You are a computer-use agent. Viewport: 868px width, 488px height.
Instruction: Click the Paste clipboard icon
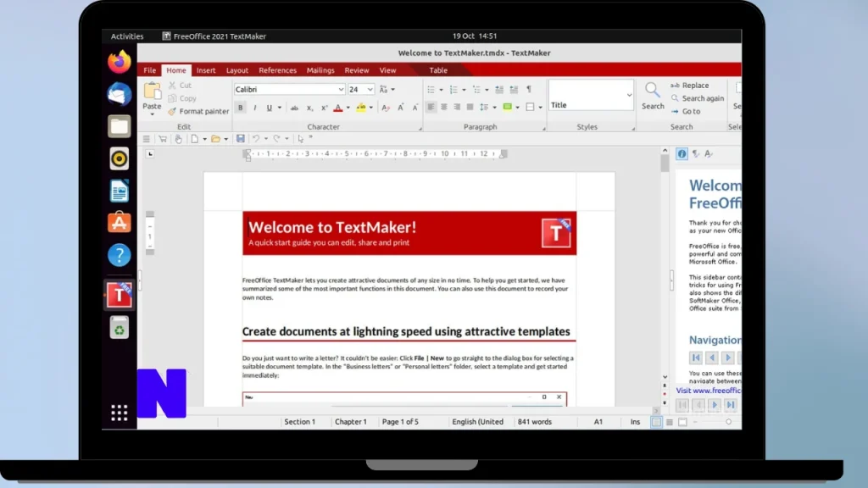(x=153, y=91)
